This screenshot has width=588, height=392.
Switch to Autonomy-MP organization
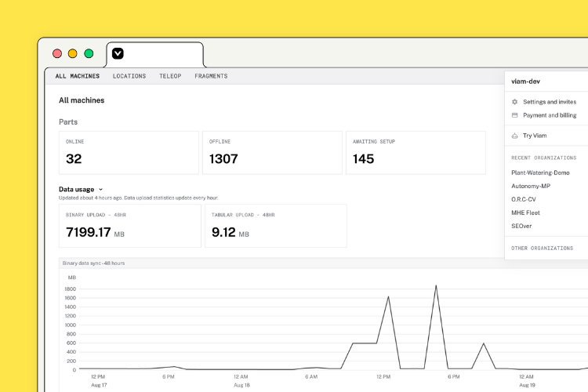[531, 186]
